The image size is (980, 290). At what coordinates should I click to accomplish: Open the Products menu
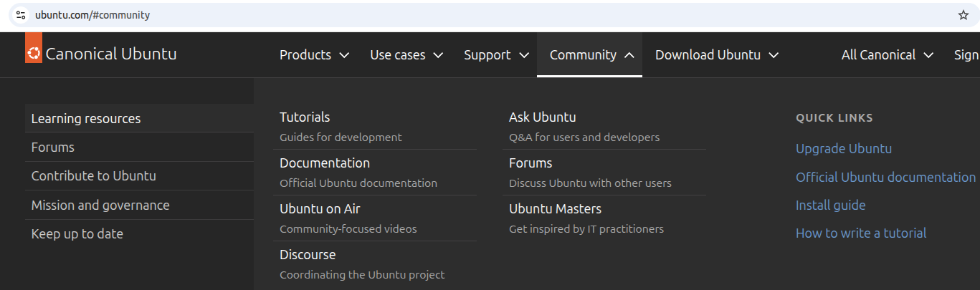[314, 55]
